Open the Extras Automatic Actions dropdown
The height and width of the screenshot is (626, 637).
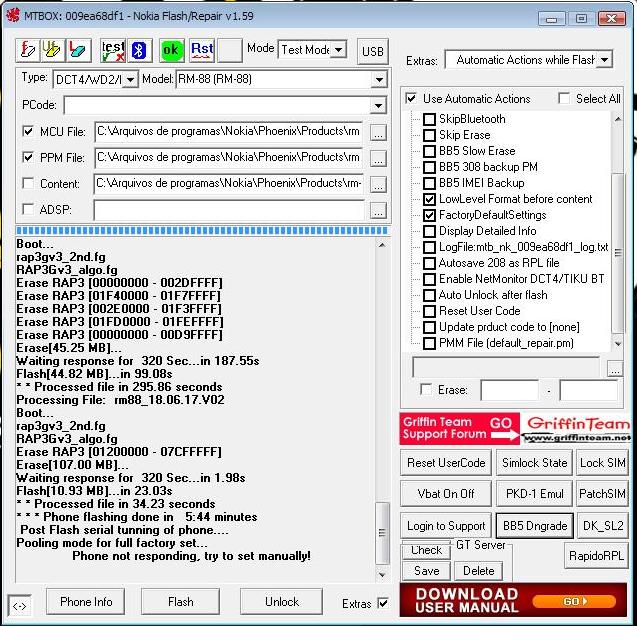tap(604, 60)
